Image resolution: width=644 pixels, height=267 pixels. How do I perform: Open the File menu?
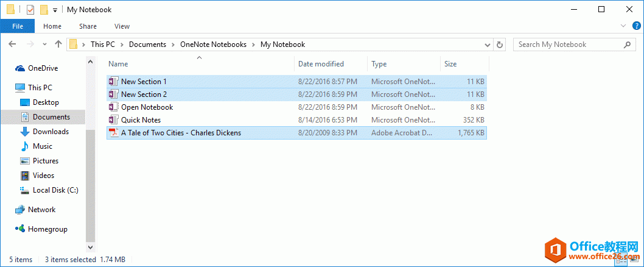[18, 26]
